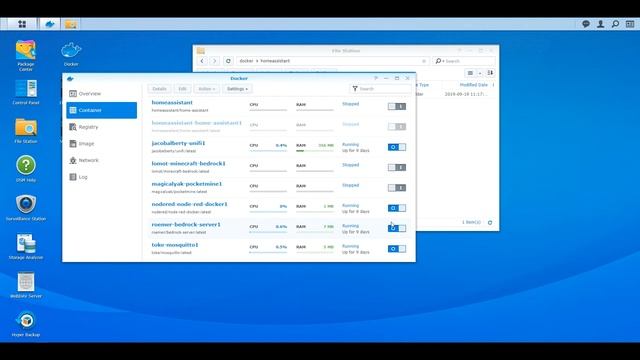The width and height of the screenshot is (640, 360).
Task: Open view mode dropdown arrow in File Station
Action: [x=480, y=73]
